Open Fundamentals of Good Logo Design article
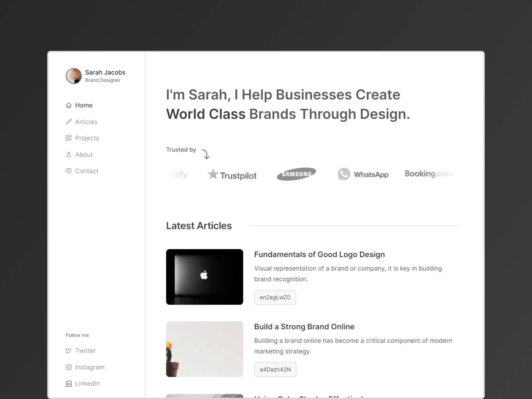The image size is (532, 399). (319, 254)
